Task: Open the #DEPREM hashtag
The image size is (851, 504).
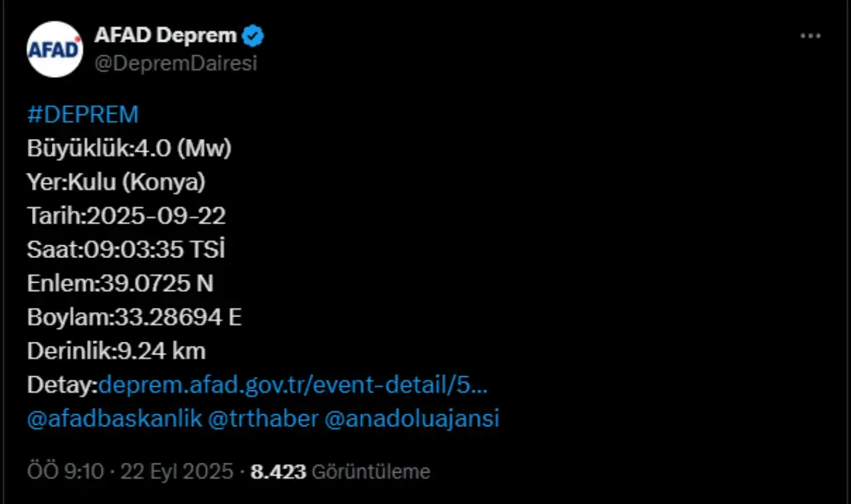Action: coord(82,114)
